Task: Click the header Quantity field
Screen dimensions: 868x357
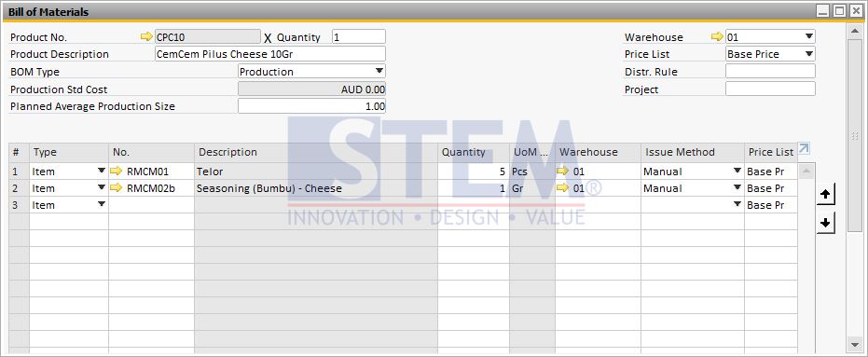Action: [359, 37]
